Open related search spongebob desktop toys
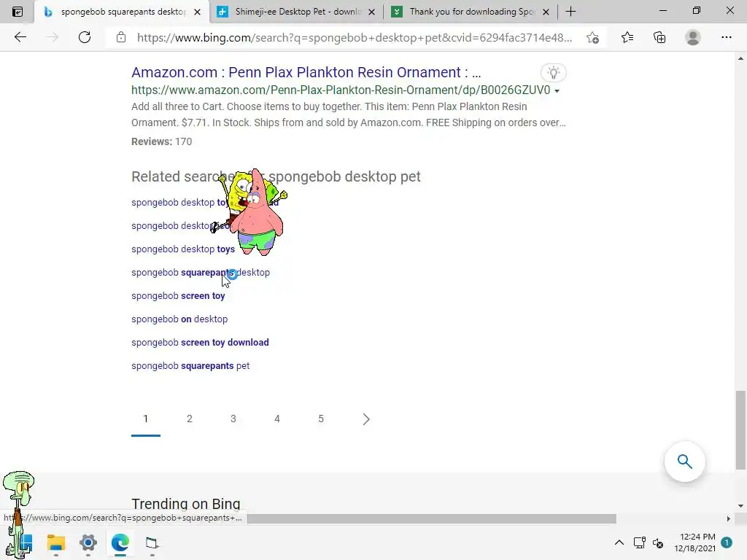This screenshot has width=747, height=560. (x=183, y=249)
